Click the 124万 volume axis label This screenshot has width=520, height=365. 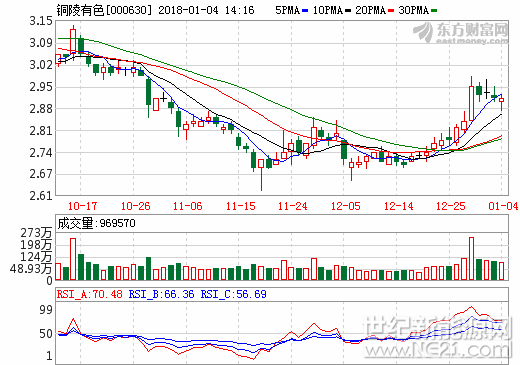(x=36, y=257)
